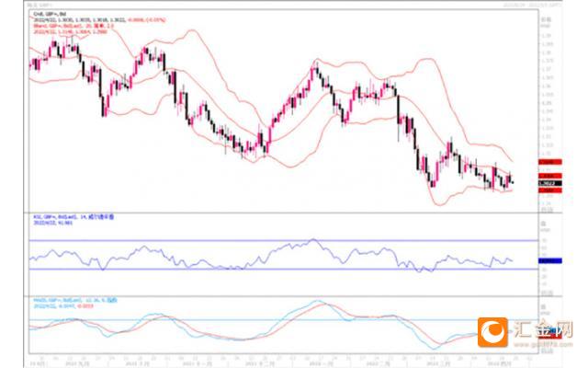Click the black current price tag on price axis

[x=549, y=184]
